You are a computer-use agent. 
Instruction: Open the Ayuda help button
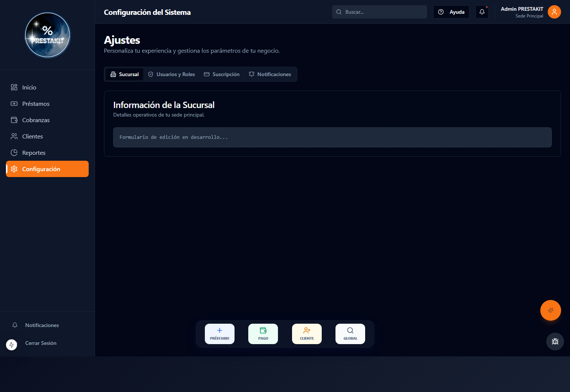coord(451,12)
